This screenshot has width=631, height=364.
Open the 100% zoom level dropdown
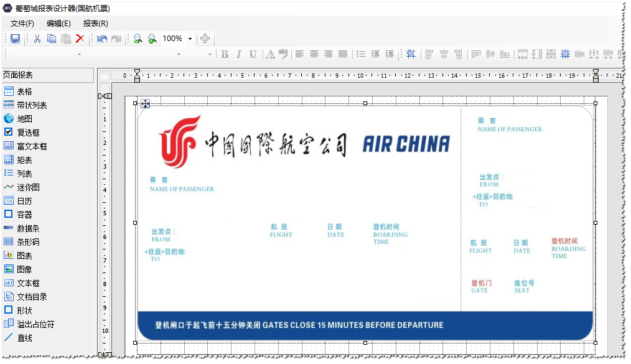(x=190, y=39)
